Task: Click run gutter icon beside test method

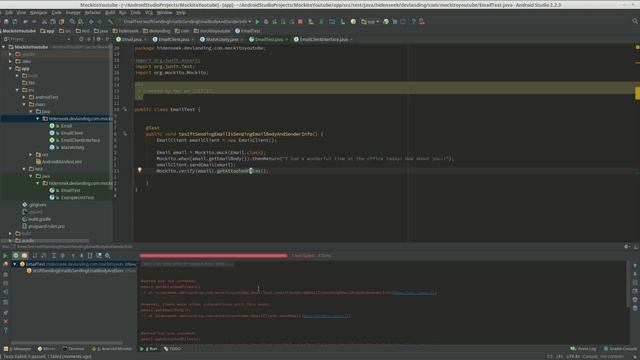Action: 124,133
